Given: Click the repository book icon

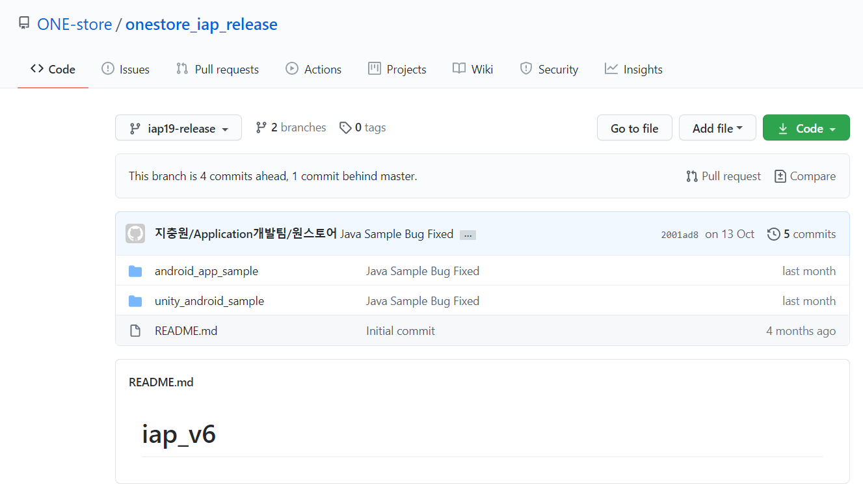Looking at the screenshot, I should click(x=24, y=24).
